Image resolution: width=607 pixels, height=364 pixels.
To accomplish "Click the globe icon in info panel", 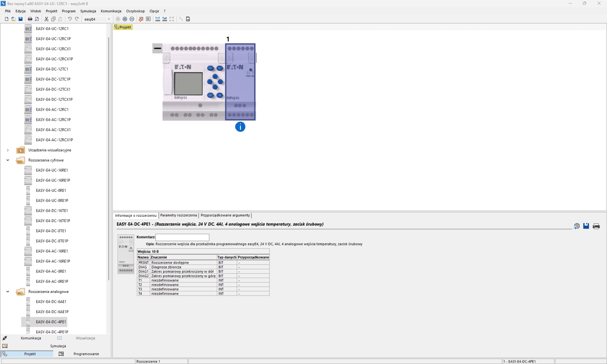I will click(577, 226).
